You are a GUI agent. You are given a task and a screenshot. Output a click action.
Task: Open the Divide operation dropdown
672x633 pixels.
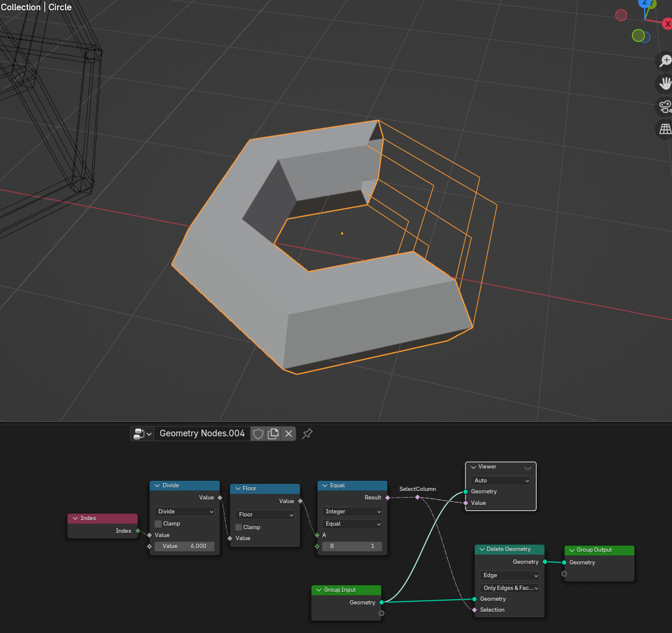[185, 512]
